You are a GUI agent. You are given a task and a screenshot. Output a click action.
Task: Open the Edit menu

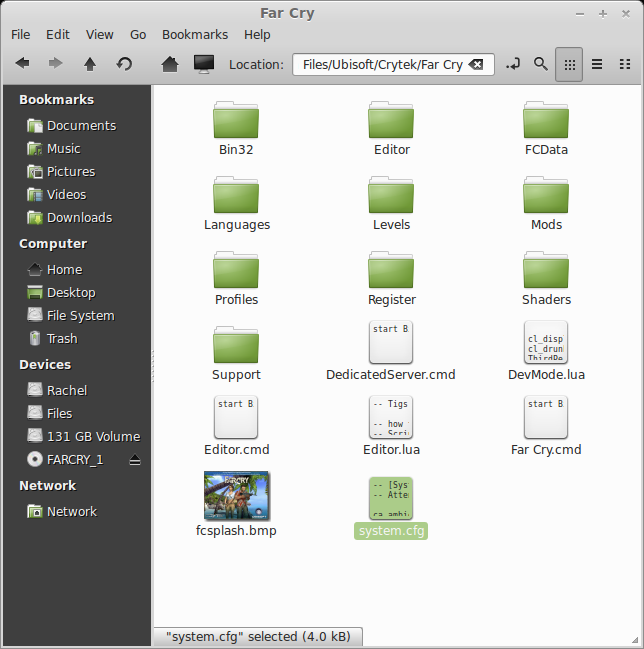(x=58, y=35)
